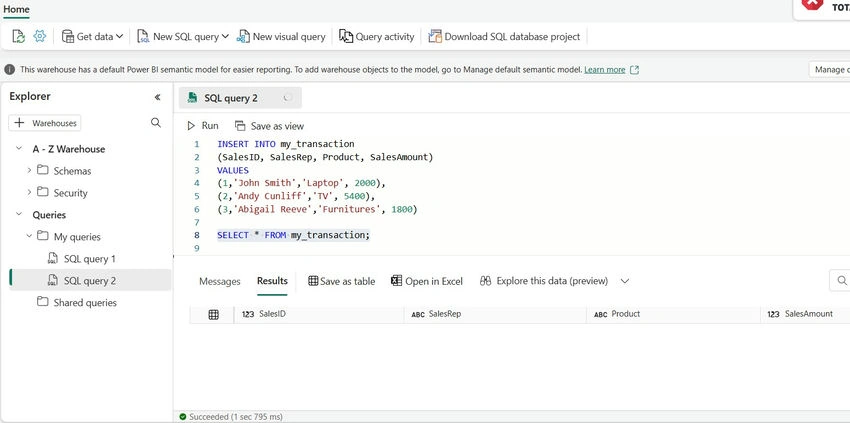This screenshot has height=423, width=850.
Task: Click the My queries folder icon
Action: [42, 236]
